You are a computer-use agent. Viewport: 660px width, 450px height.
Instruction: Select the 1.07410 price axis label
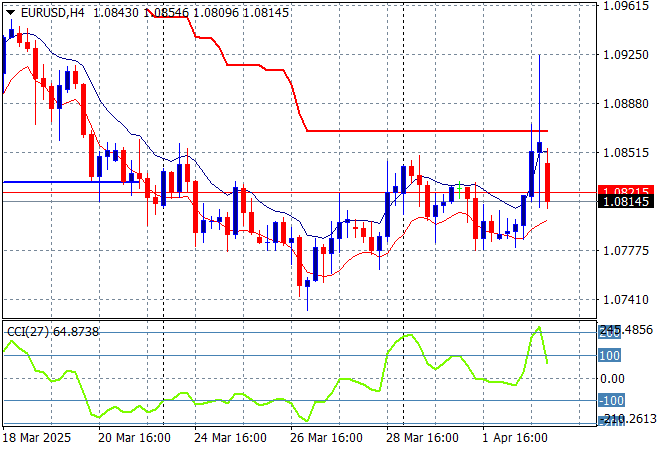pos(625,299)
